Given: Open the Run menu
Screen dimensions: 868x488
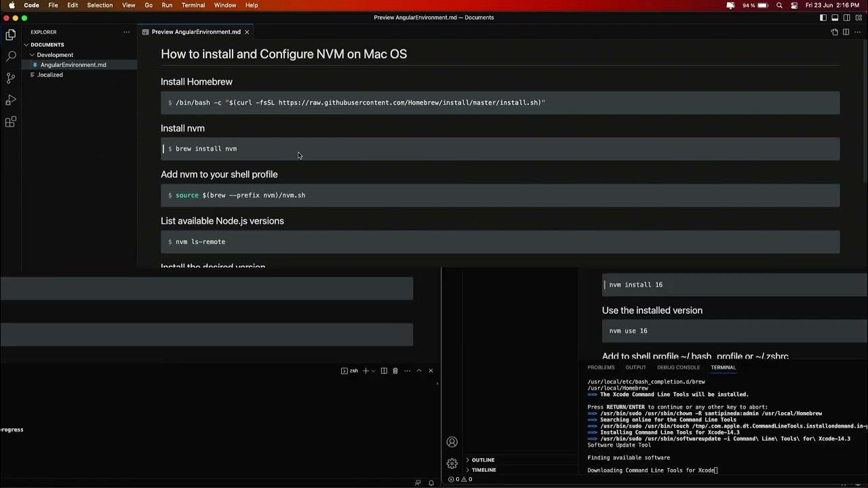Looking at the screenshot, I should point(167,5).
